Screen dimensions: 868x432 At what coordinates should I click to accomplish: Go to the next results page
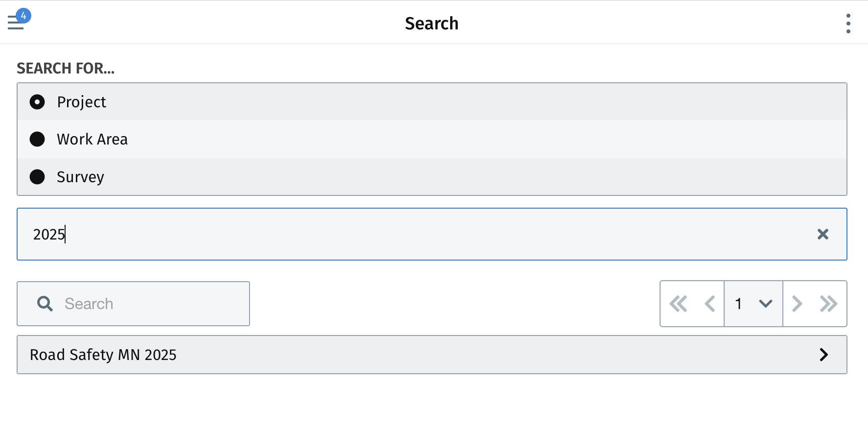[x=797, y=304]
